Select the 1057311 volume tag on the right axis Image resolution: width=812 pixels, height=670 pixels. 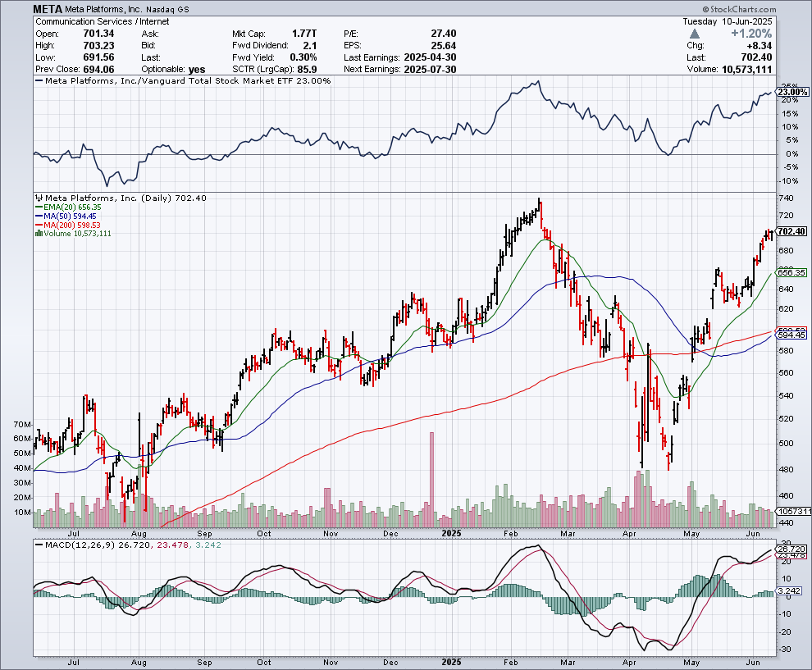click(x=795, y=511)
